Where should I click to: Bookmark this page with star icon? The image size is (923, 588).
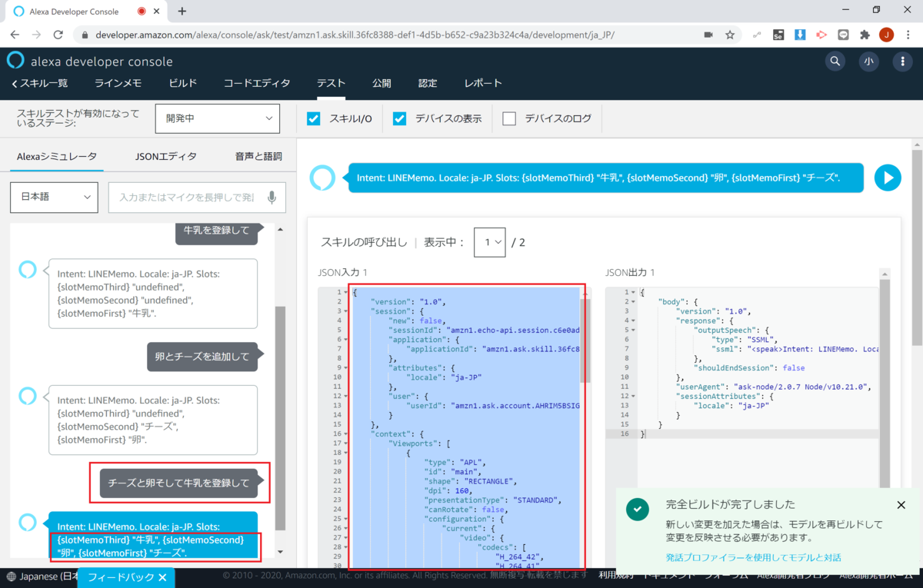[x=730, y=35]
